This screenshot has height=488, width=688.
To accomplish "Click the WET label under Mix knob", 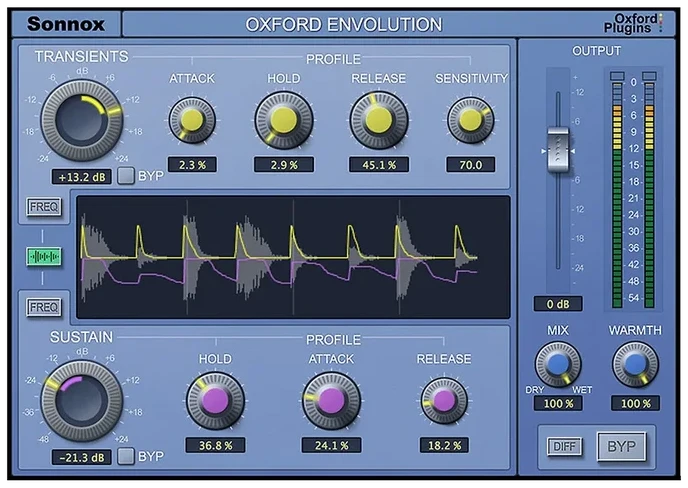I will (x=582, y=390).
